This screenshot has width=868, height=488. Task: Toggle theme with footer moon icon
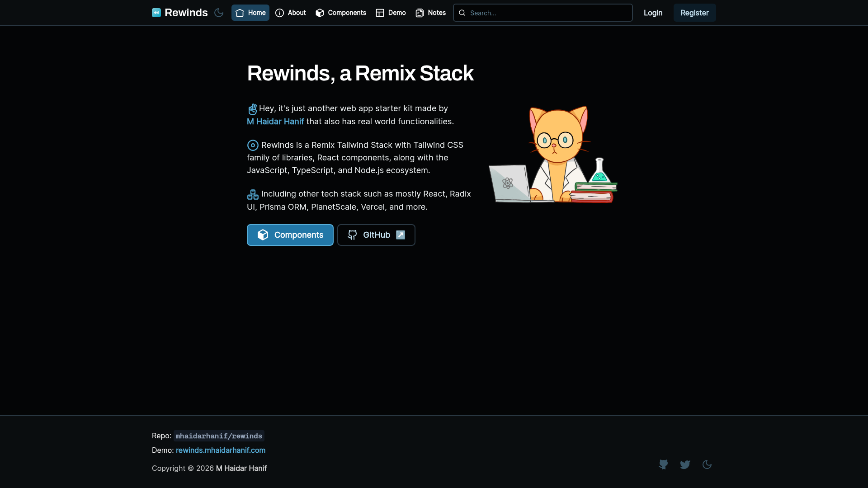coord(707,465)
